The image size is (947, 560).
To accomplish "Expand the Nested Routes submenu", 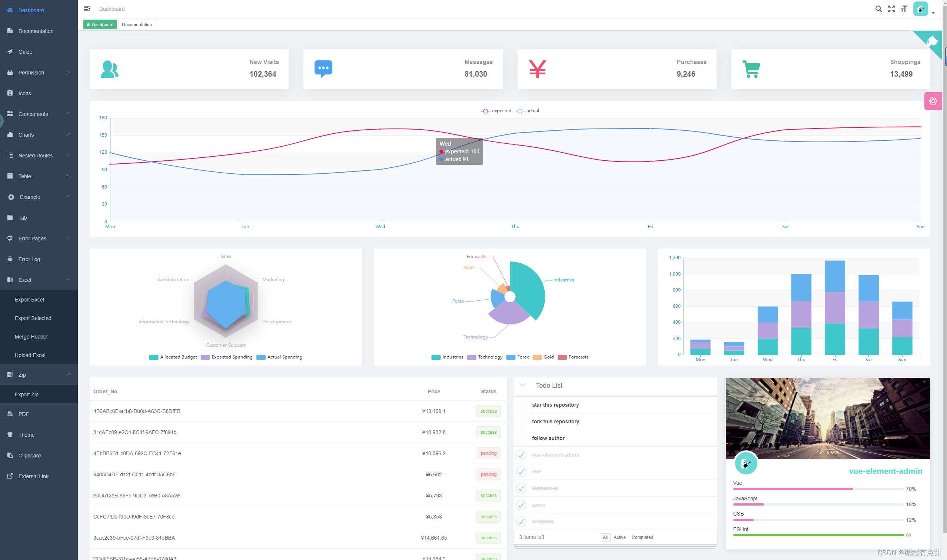I will (68, 155).
